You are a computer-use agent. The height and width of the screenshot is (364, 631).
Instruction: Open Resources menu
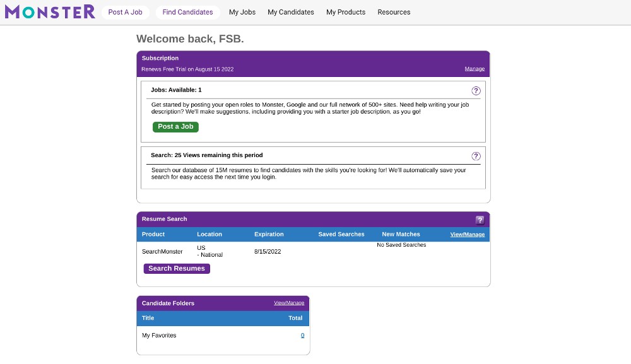394,12
